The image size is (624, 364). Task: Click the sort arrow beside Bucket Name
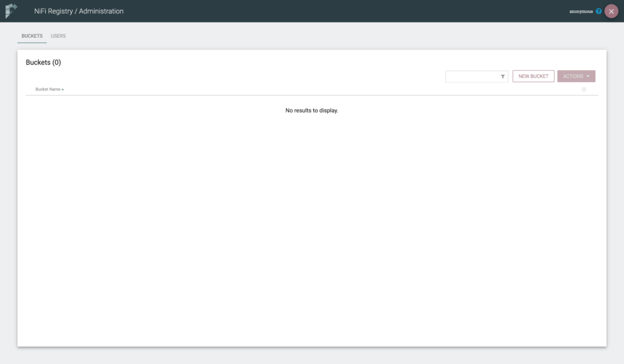(63, 89)
